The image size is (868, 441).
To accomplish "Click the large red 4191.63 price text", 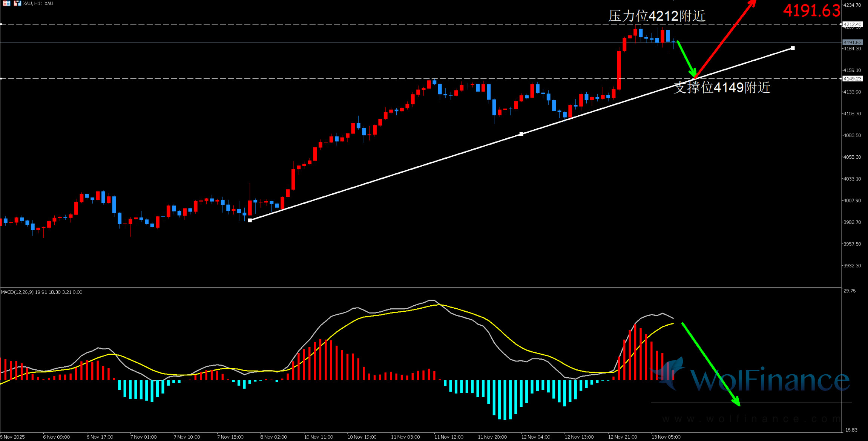I will point(811,11).
